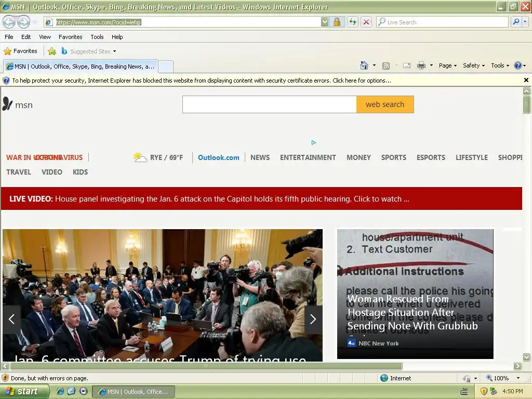The height and width of the screenshot is (399, 532).
Task: Go to the MONEY section
Action: click(x=358, y=157)
